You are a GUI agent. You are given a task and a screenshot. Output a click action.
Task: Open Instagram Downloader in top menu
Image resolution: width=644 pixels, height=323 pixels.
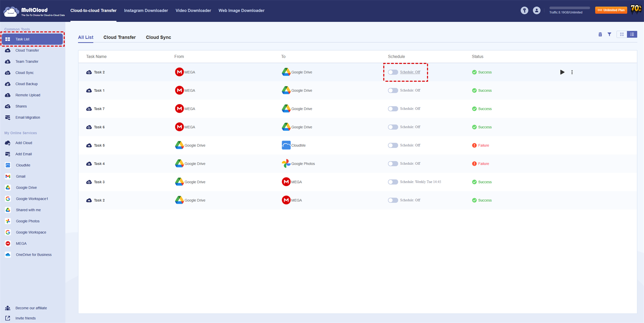point(146,10)
